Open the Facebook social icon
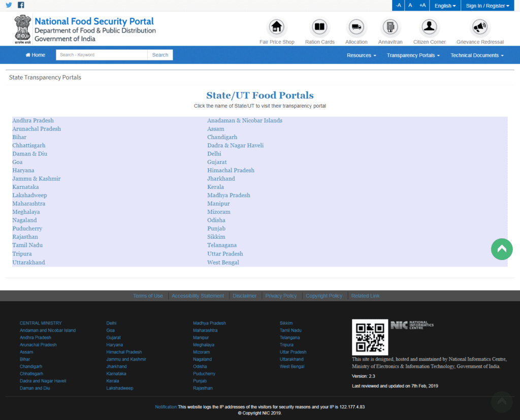The image size is (520, 420). 21,5
